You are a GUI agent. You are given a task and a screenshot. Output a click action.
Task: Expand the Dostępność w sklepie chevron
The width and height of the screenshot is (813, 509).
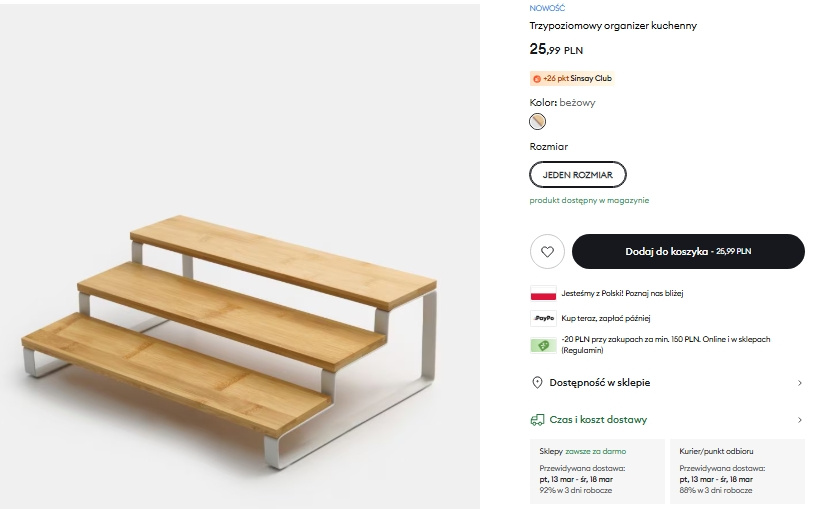[799, 383]
